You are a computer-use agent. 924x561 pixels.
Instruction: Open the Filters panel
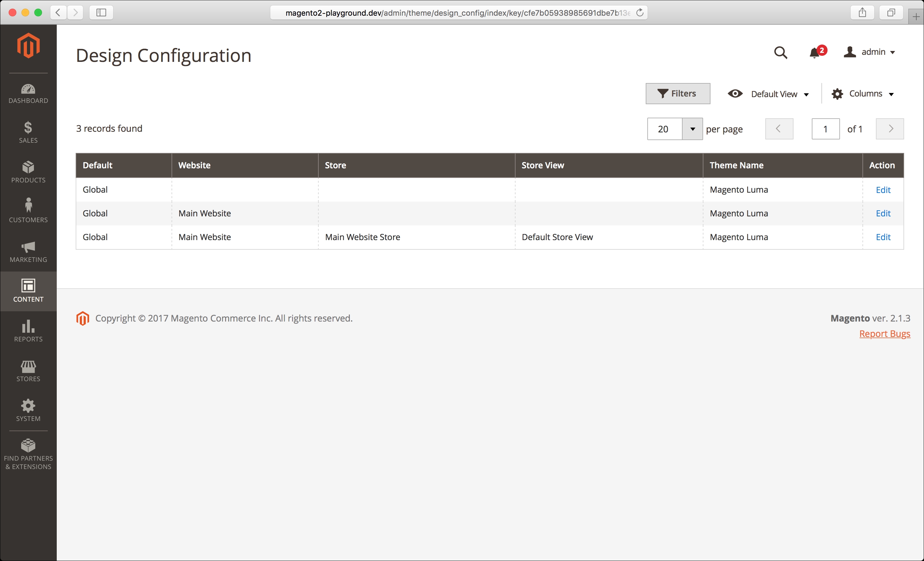click(678, 94)
